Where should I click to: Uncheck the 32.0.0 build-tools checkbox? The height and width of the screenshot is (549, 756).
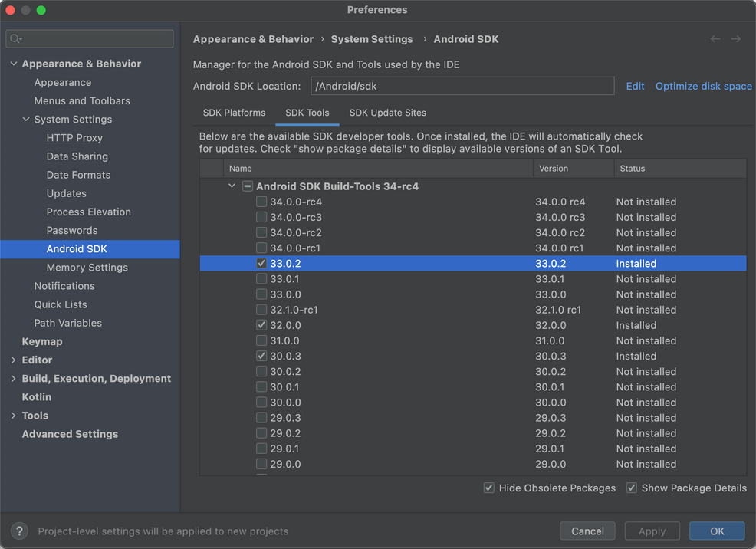coord(261,325)
